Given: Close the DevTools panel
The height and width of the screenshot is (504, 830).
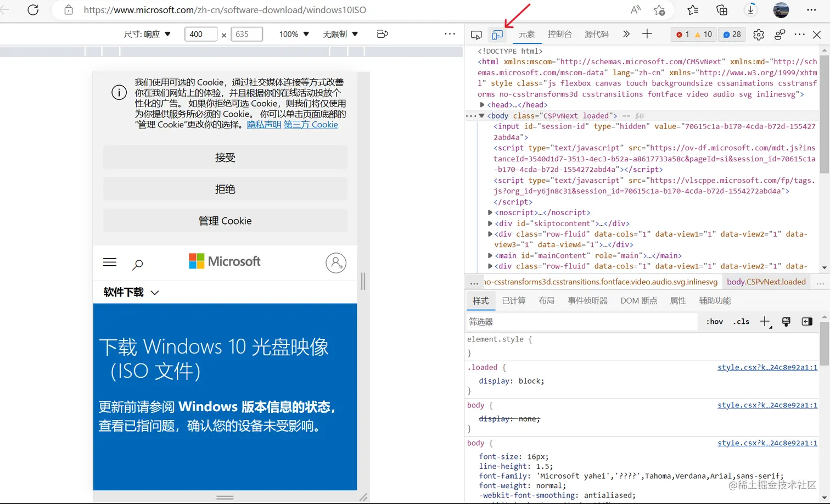Looking at the screenshot, I should (x=817, y=35).
